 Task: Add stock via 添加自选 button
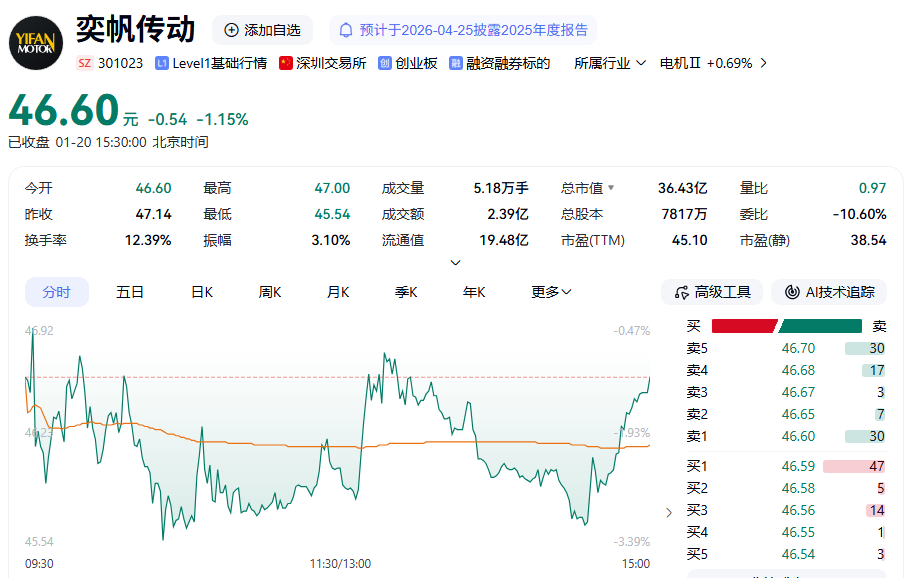coord(262,30)
